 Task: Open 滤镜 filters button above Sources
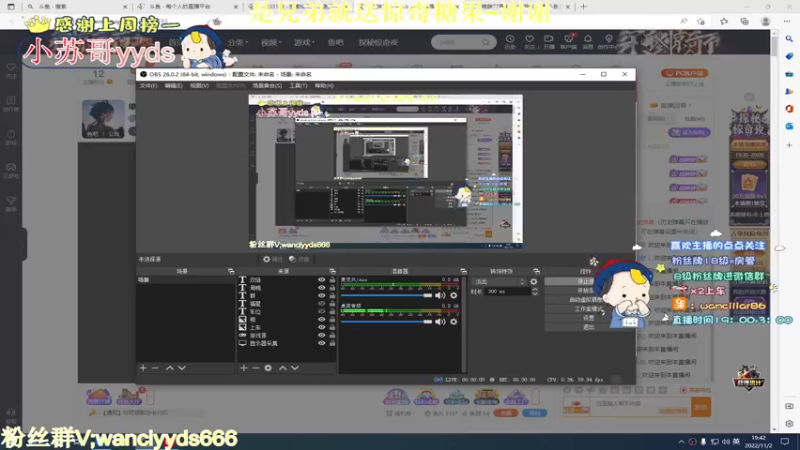[x=299, y=259]
